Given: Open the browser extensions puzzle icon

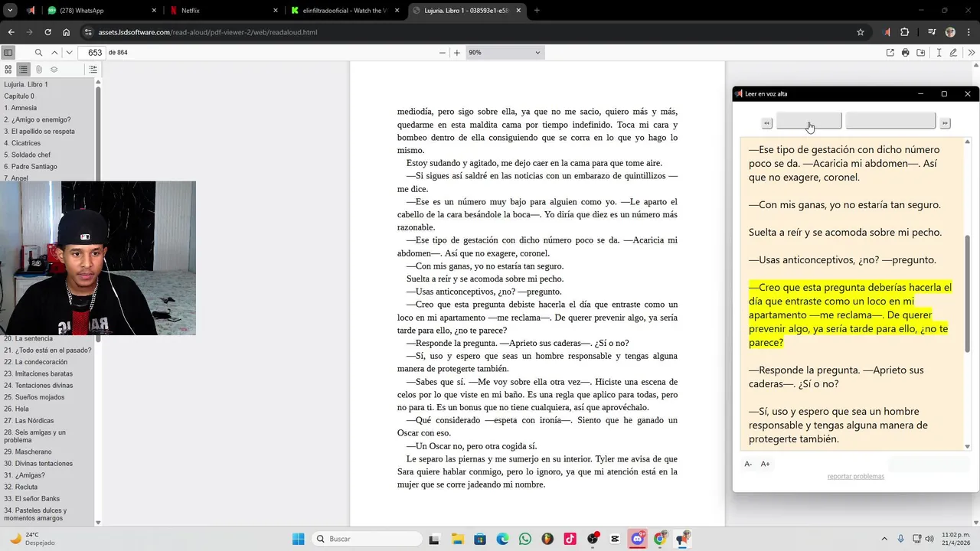Looking at the screenshot, I should (905, 32).
